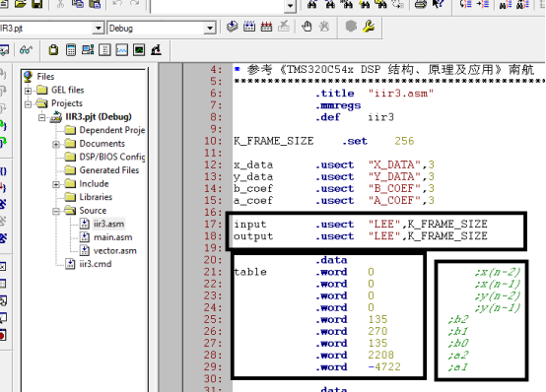Select the Dependent Projects folder
Image resolution: width=546 pixels, height=392 pixels.
[112, 130]
